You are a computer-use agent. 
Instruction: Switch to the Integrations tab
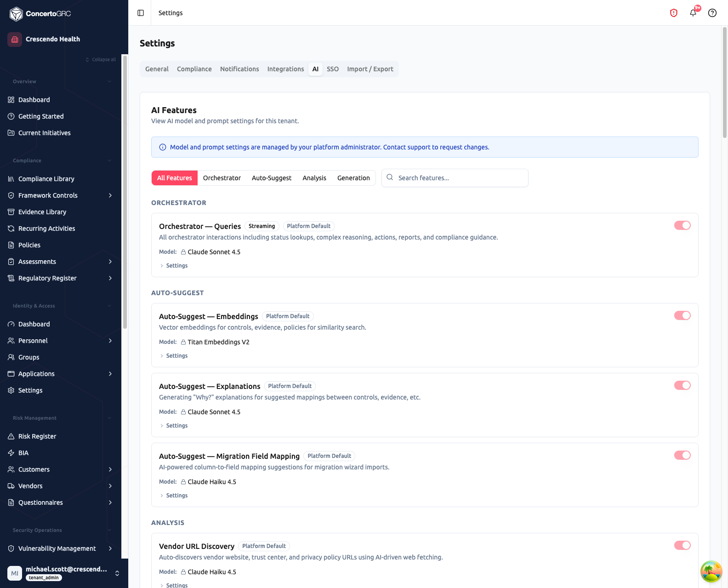point(285,69)
